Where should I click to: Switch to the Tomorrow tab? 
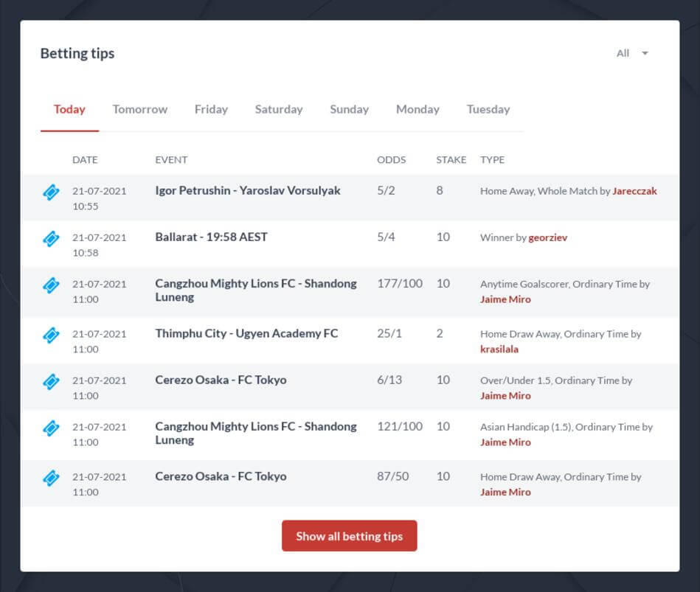(x=139, y=109)
